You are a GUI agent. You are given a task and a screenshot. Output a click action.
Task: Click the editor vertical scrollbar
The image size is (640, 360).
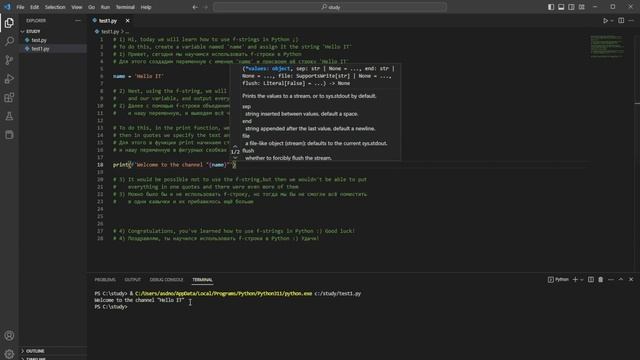[x=637, y=153]
